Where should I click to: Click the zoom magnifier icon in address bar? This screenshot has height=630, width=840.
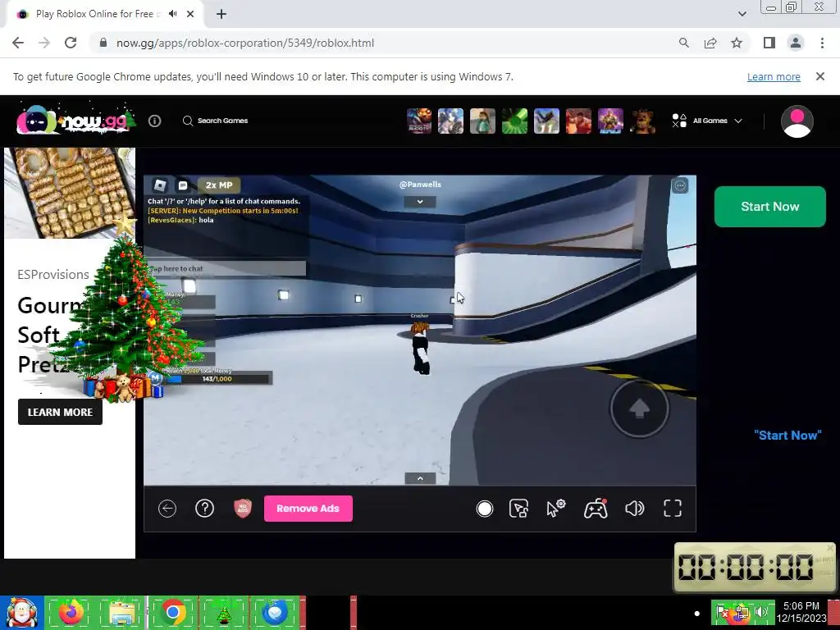coord(683,43)
